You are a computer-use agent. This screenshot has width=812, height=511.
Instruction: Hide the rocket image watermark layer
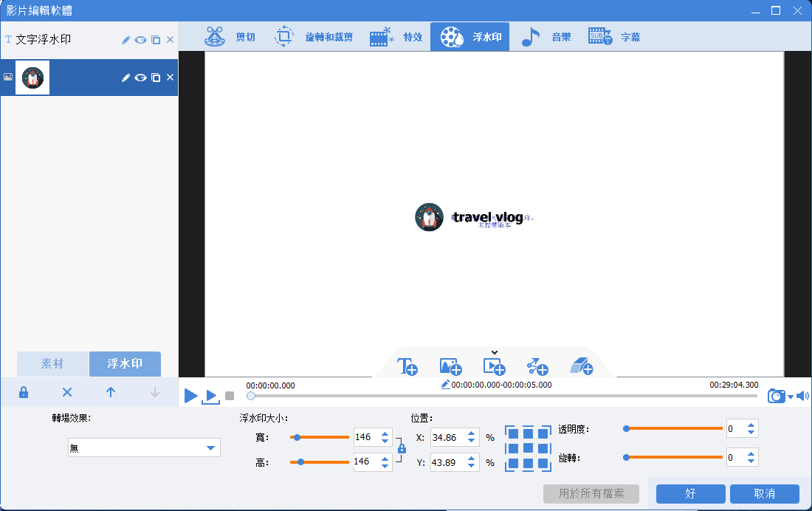pyautogui.click(x=140, y=78)
